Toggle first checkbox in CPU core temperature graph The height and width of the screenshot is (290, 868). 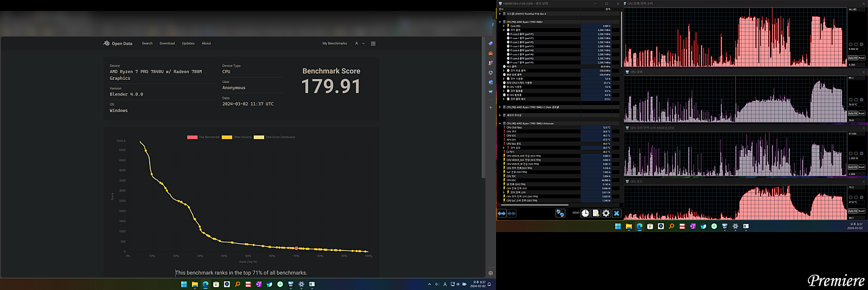[x=851, y=100]
